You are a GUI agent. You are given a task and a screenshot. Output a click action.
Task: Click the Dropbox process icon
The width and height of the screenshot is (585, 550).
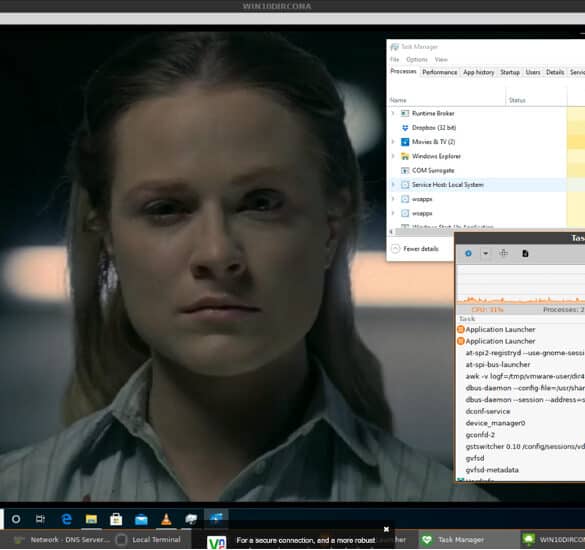coord(405,128)
